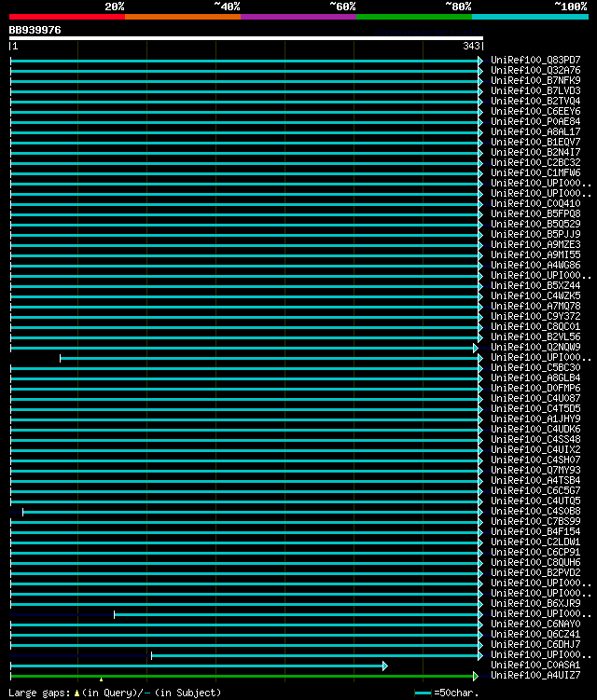597x700 pixels.
Task: Click the yellow query gap marker triangle
Action: [x=102, y=679]
